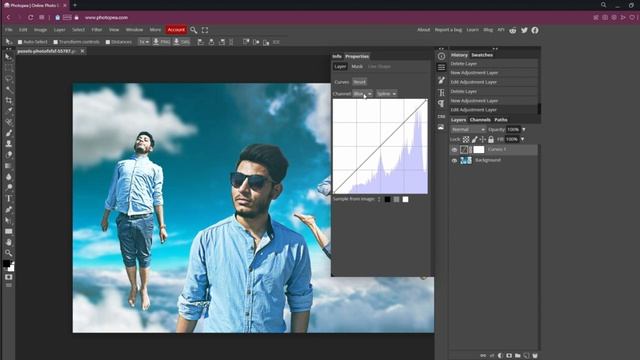640x360 pixels.
Task: Select the Blur tool
Action: tap(9, 177)
